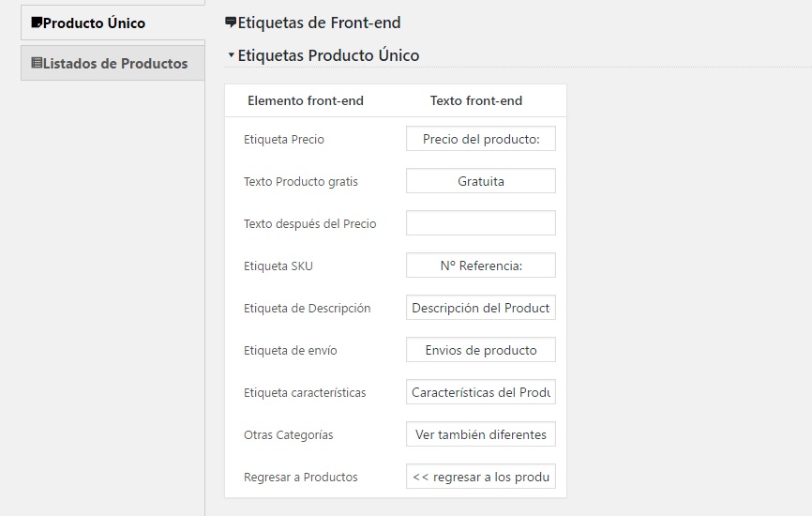The image size is (812, 516).
Task: Click the Producto Único tab icon
Action: coord(37,23)
